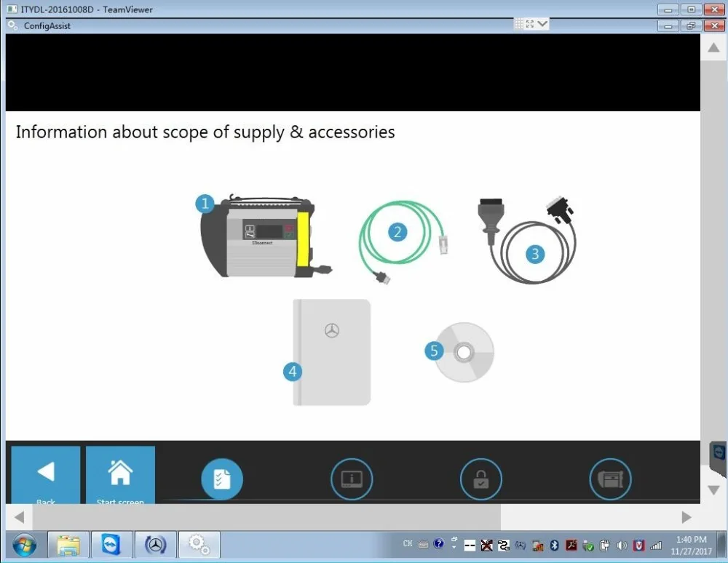The image size is (728, 563).
Task: Toggle TeamViewer fullscreen view icon
Action: tap(530, 24)
